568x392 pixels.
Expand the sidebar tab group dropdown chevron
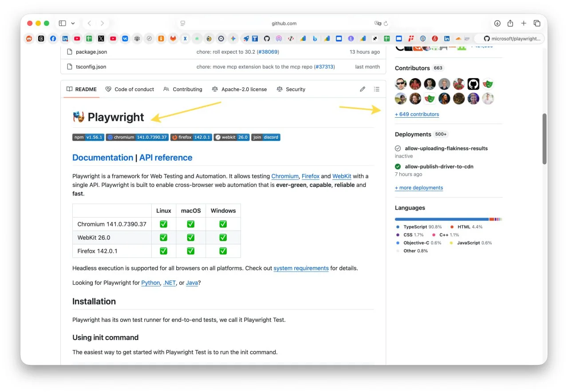tap(73, 23)
